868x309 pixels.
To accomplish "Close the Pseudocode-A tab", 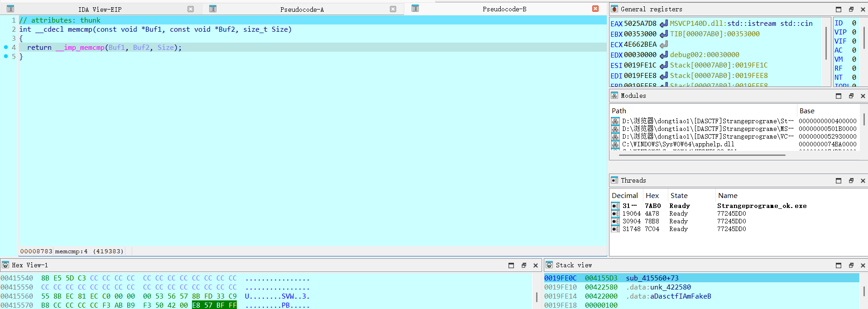I will tap(393, 9).
